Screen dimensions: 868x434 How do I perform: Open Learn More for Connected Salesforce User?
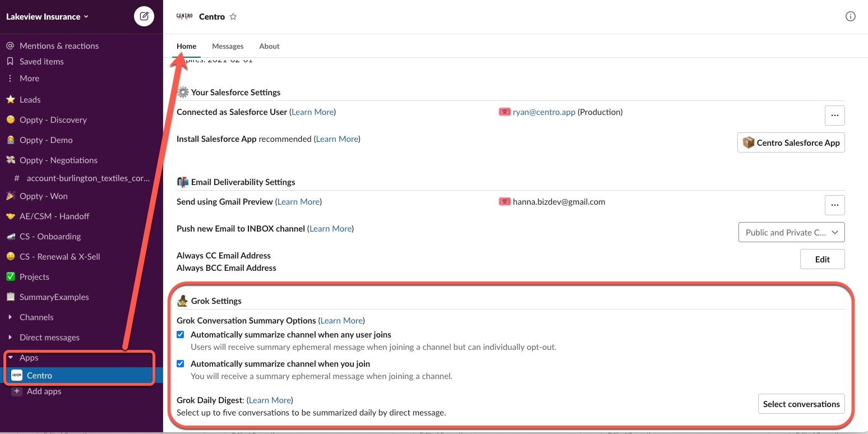313,112
